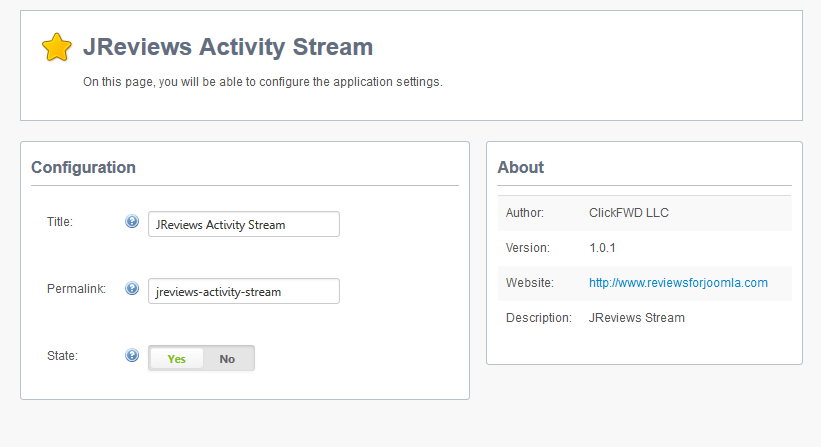Click the 'Author:' label

point(525,213)
